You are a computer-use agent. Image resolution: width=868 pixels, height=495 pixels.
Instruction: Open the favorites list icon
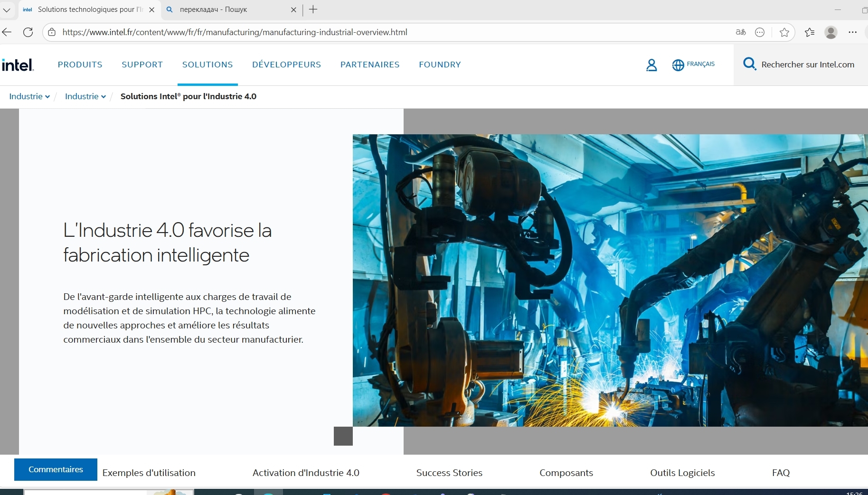point(810,32)
